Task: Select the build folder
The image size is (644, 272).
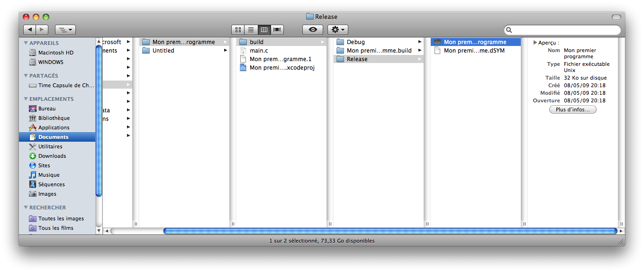Action: point(281,42)
